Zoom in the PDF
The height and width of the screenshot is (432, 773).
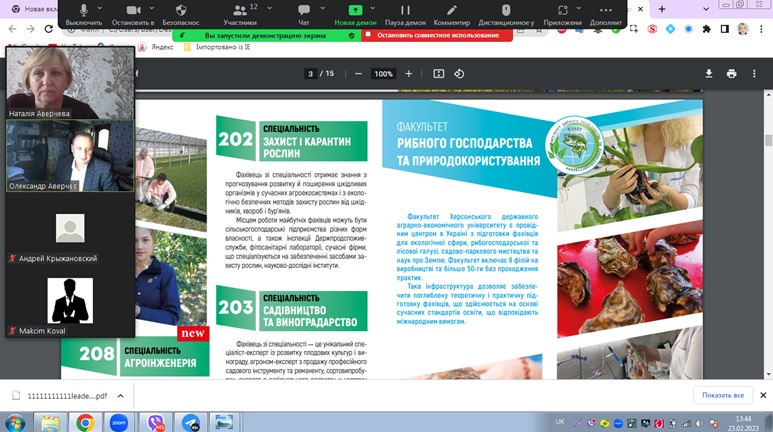tap(409, 73)
